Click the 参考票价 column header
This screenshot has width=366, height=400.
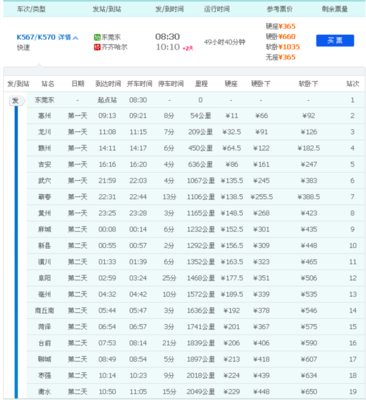[279, 9]
